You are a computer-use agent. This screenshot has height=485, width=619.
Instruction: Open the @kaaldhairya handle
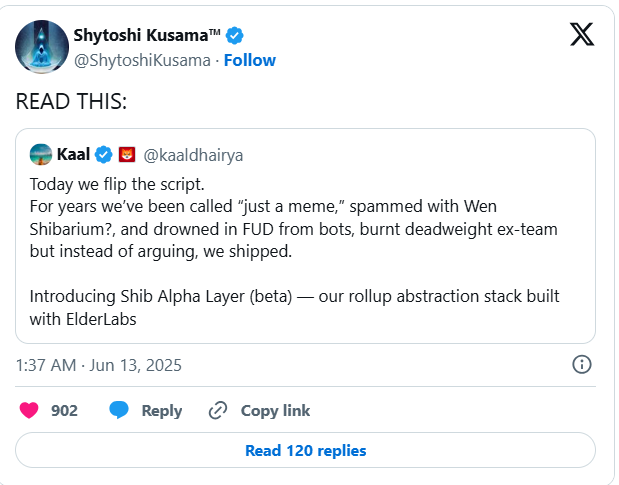pyautogui.click(x=194, y=155)
